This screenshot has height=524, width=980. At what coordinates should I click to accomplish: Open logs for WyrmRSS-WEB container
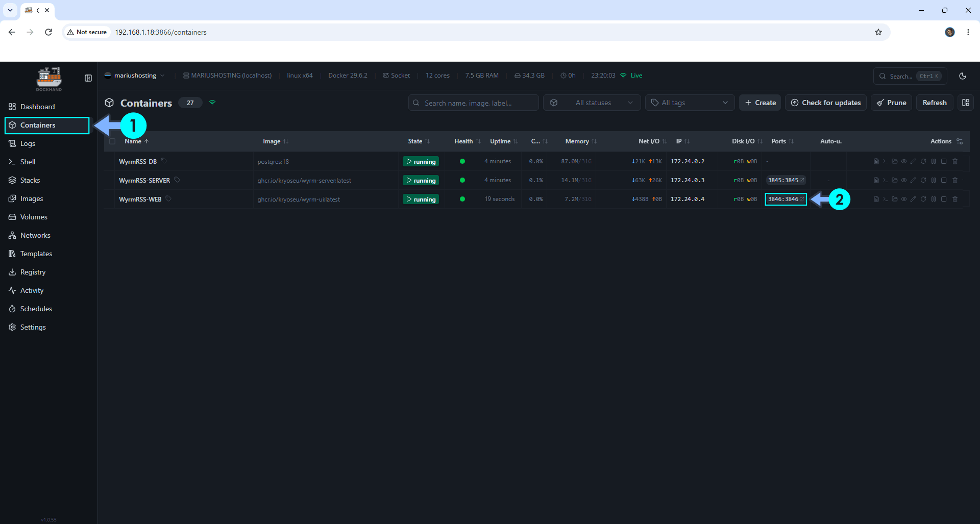876,199
